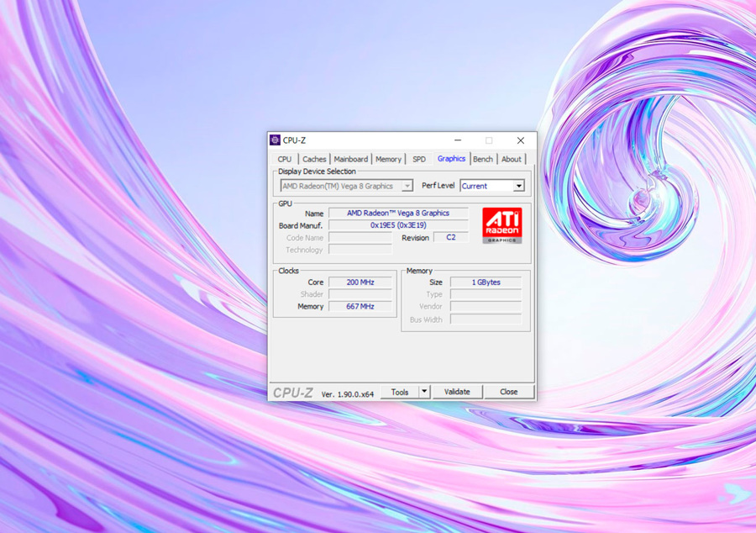Click the empty Technology field

[360, 250]
